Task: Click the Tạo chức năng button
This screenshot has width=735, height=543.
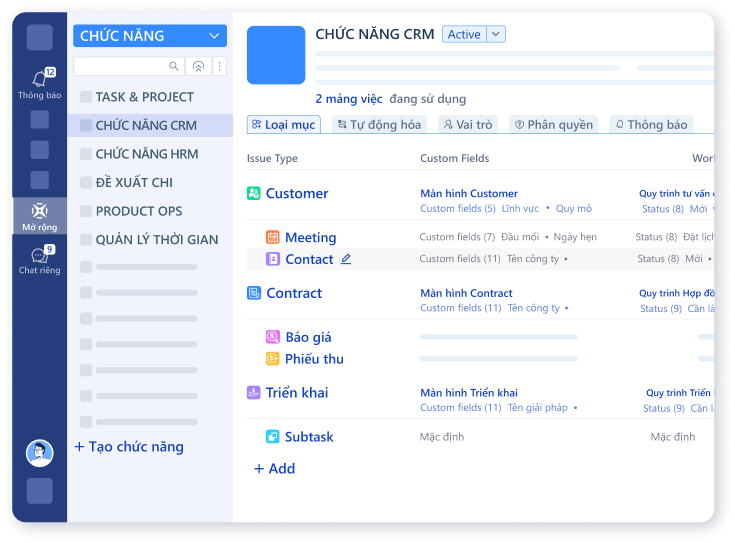Action: 129,447
